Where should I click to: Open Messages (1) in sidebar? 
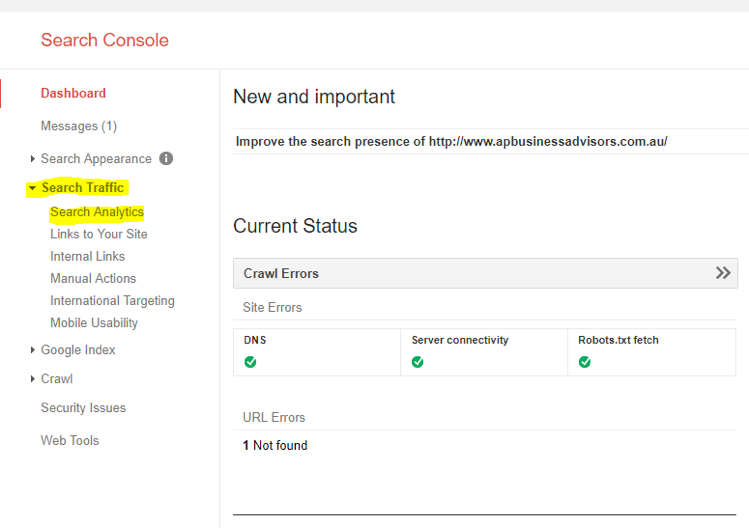point(78,126)
